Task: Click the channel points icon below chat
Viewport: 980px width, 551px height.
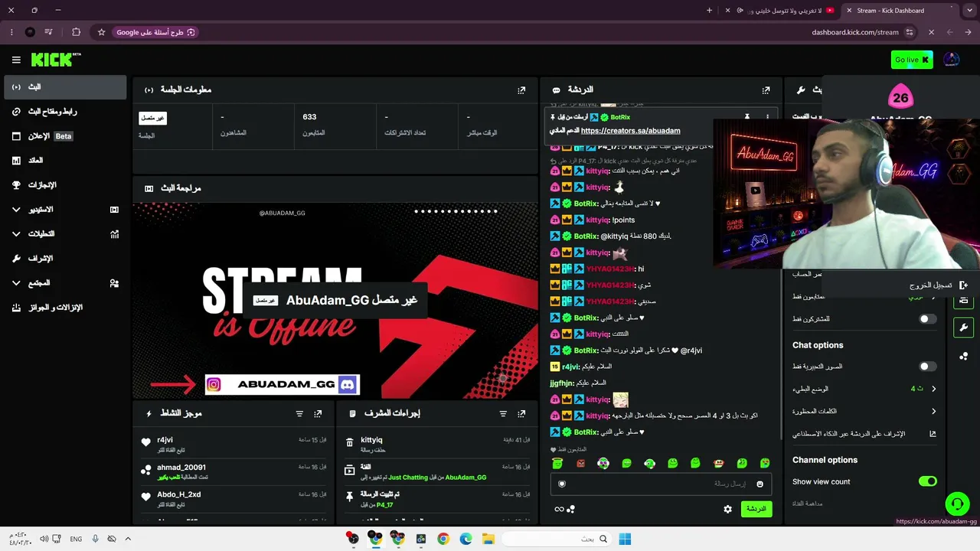Action: (x=571, y=509)
